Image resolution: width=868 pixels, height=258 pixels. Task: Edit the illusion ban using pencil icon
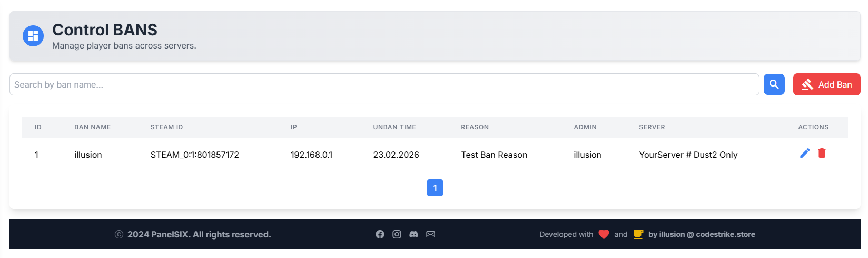pos(805,154)
